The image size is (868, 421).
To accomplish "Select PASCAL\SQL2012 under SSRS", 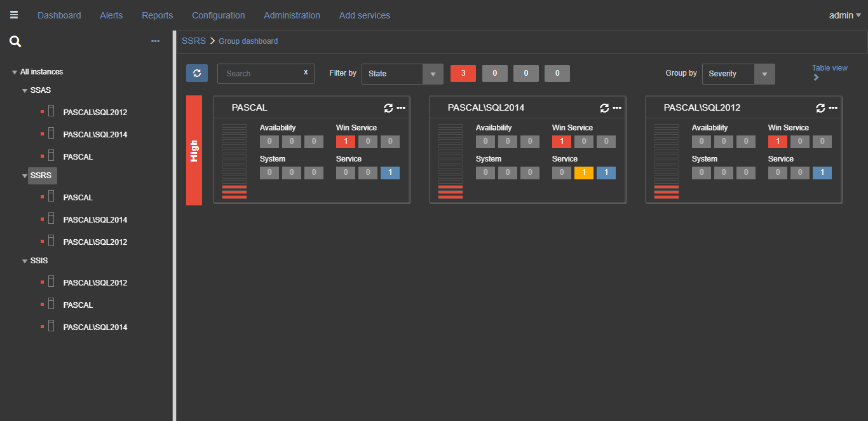I will pyautogui.click(x=95, y=242).
